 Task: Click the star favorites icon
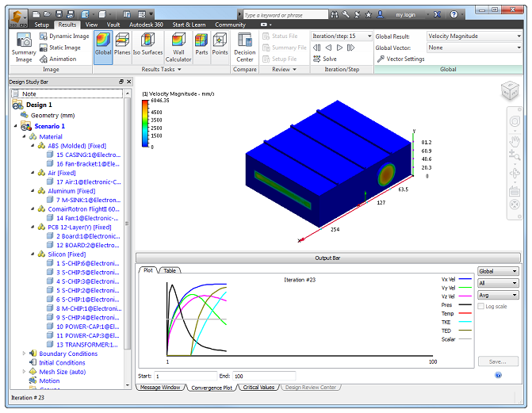tap(368, 14)
